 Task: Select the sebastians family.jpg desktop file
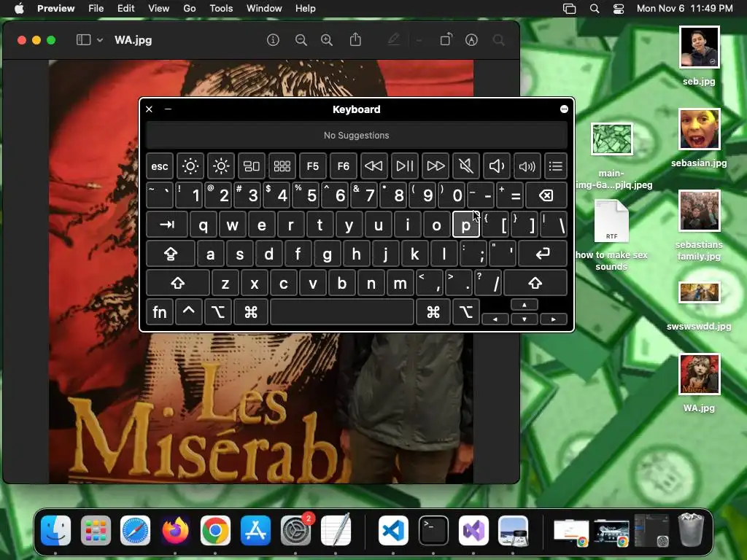click(x=699, y=225)
